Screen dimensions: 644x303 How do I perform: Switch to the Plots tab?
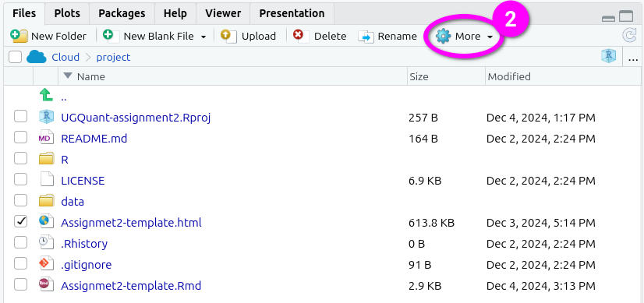click(67, 13)
